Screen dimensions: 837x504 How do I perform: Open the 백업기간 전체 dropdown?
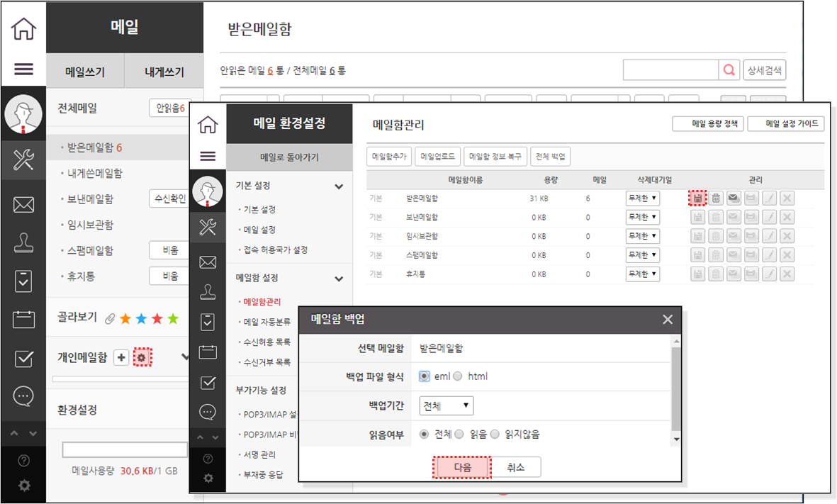[x=446, y=405]
